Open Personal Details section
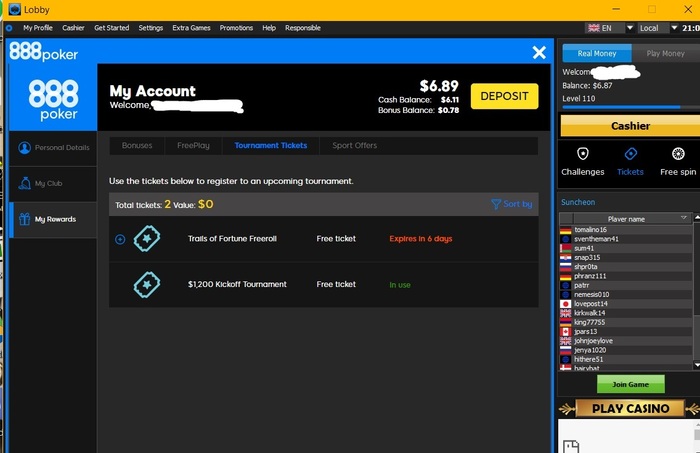Screen dimensions: 700x453 click(53, 148)
